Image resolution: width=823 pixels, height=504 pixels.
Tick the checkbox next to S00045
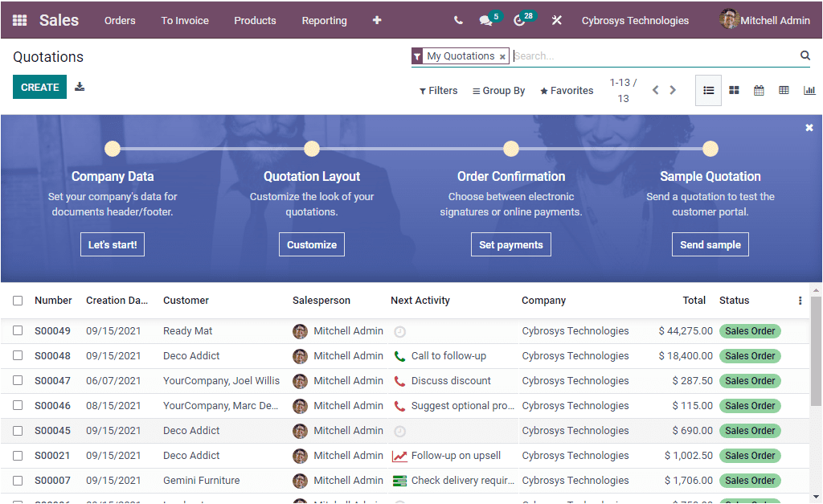(18, 430)
